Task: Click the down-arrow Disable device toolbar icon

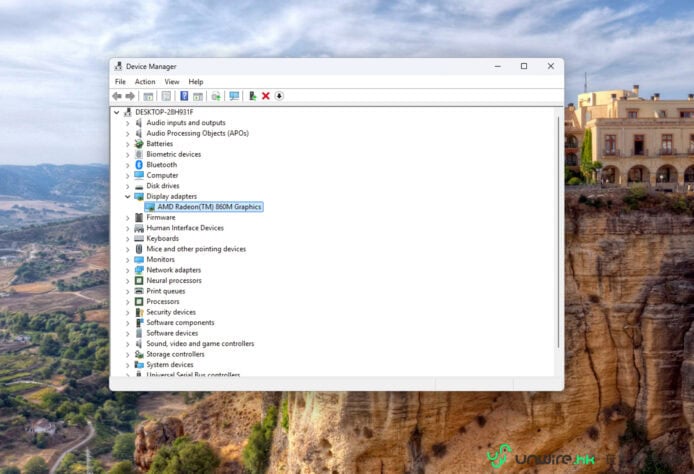Action: [280, 96]
